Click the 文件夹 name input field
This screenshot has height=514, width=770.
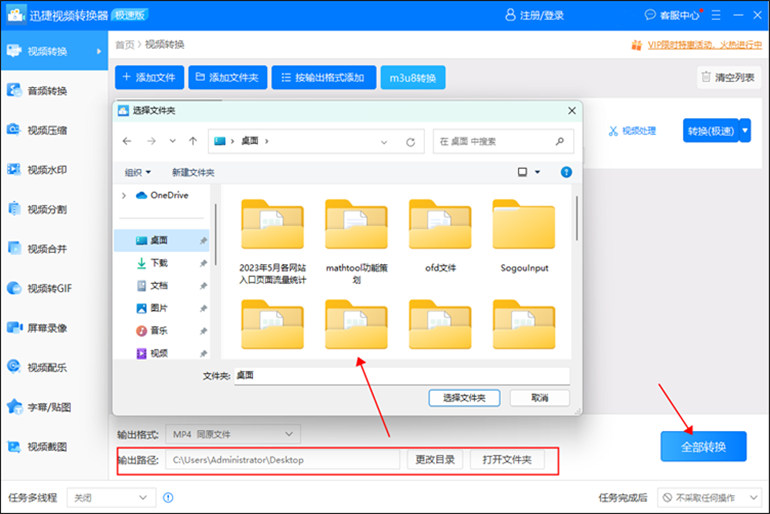point(402,376)
